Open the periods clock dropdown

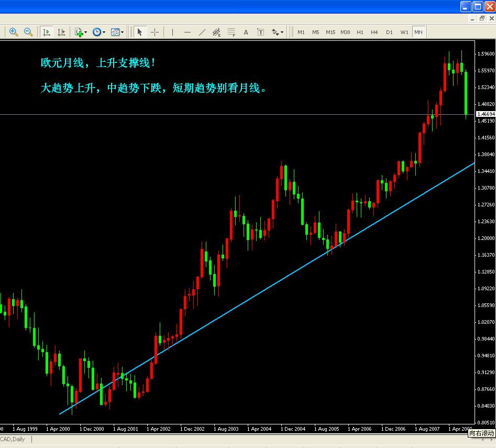click(99, 32)
